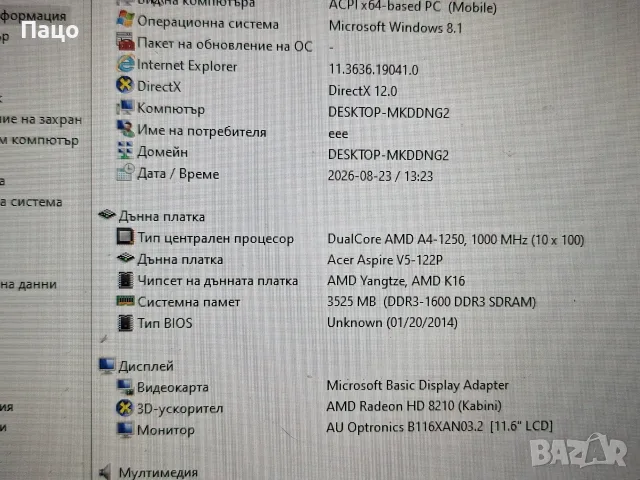
Task: Select the Име на потребителя label
Action: tap(202, 131)
